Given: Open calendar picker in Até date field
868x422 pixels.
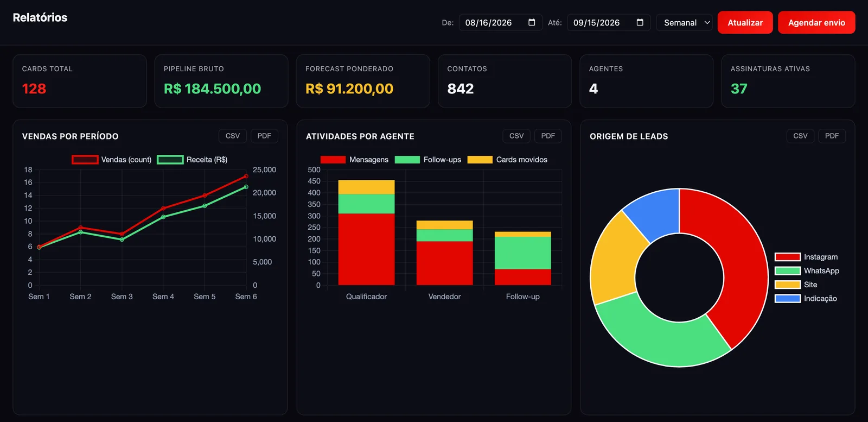Looking at the screenshot, I should click(640, 22).
